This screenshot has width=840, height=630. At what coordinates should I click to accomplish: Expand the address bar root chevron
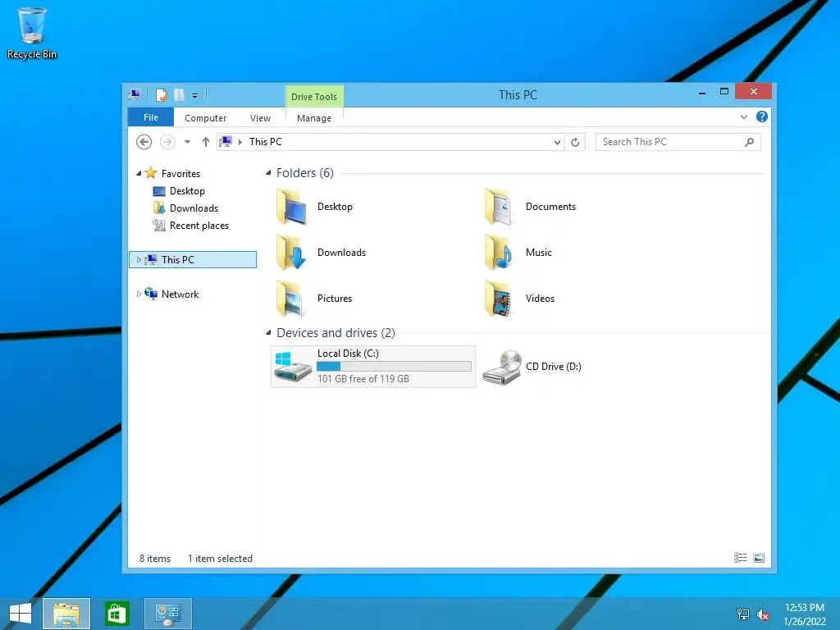coord(240,142)
